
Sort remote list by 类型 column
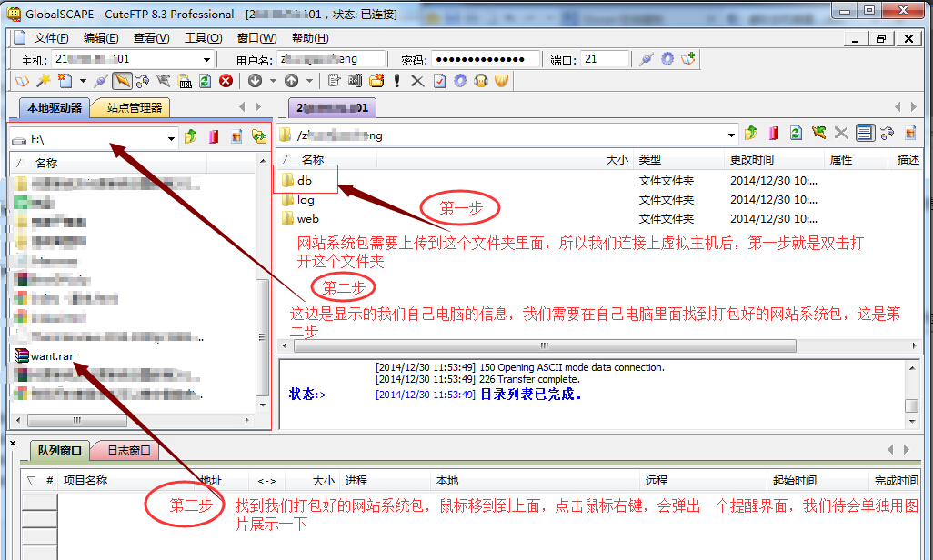pos(679,159)
